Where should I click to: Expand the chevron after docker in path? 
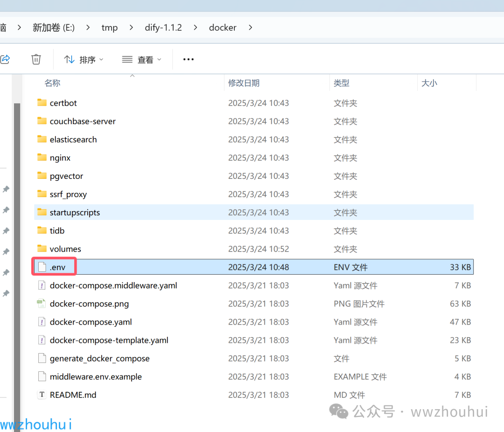(x=251, y=28)
